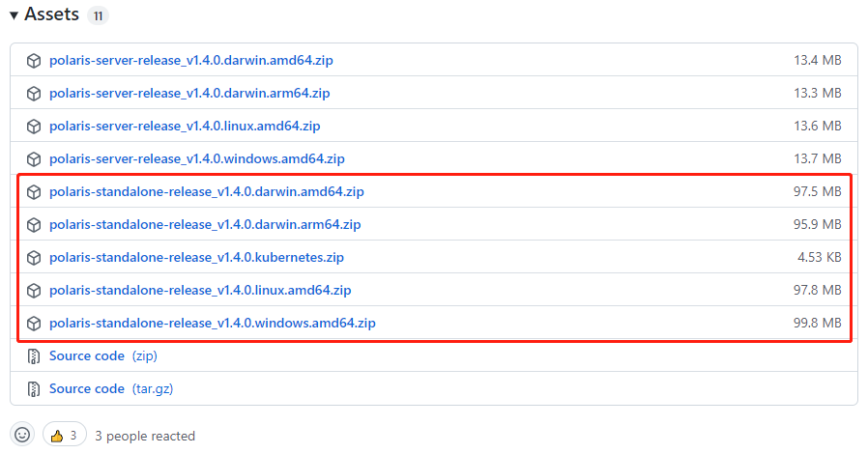Download polaris-server-release_v1.4.0.linux.amd64.zip
This screenshot has height=454, width=868.
pyautogui.click(x=185, y=127)
